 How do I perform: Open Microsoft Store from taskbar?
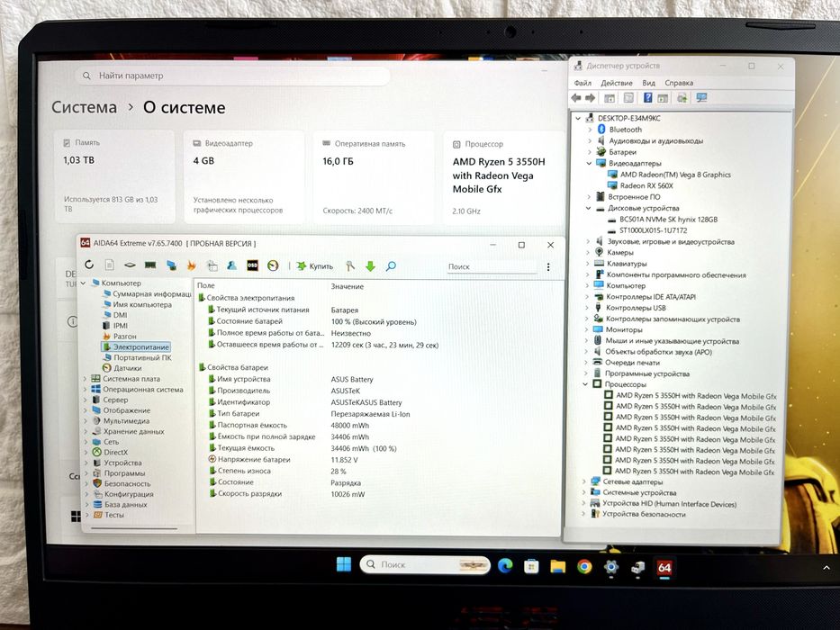(531, 566)
